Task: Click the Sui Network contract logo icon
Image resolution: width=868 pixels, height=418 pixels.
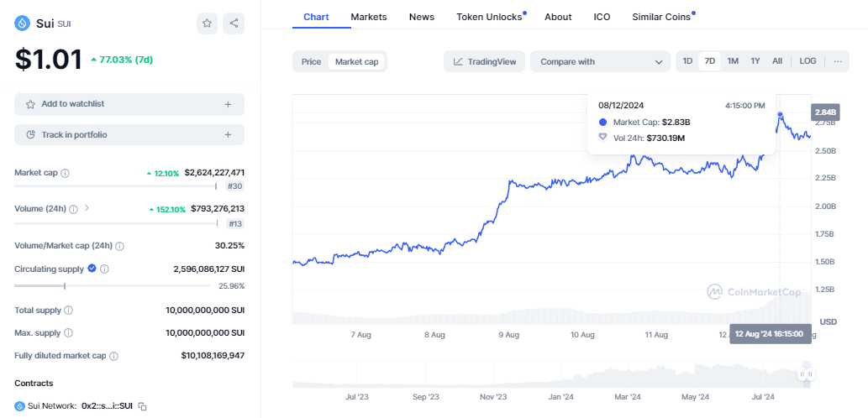Action: click(19, 406)
